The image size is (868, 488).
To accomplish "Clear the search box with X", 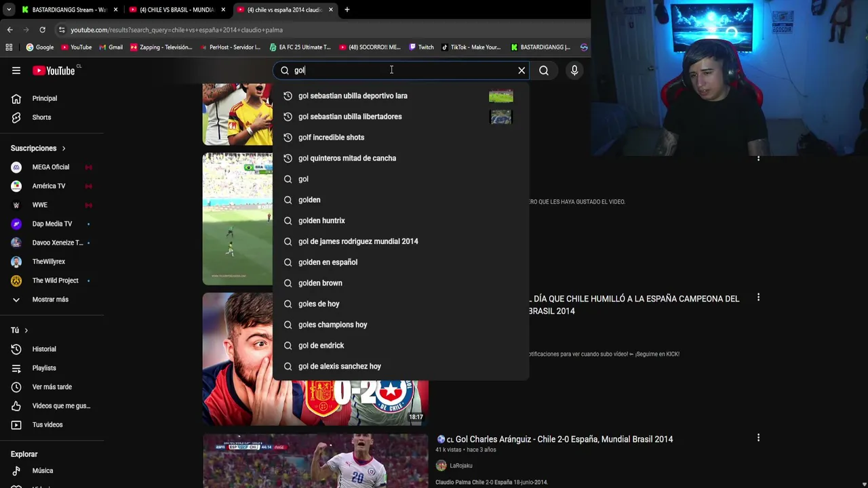I will [x=521, y=70].
